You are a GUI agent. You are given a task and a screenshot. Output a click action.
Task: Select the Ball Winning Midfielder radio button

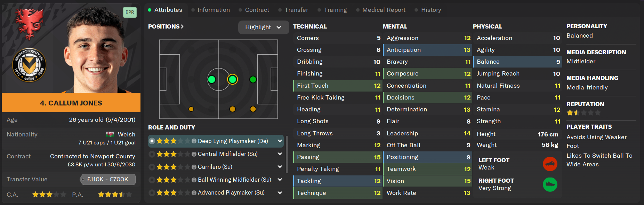click(152, 180)
